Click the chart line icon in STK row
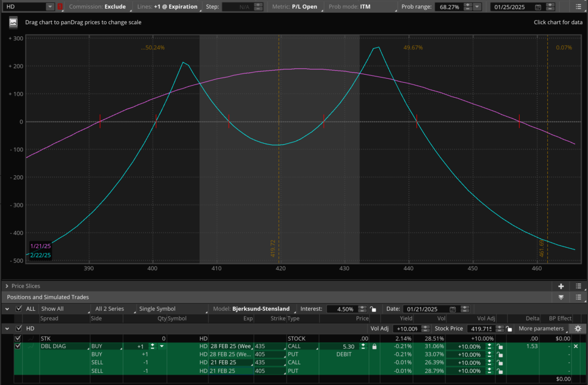This screenshot has width=588, height=385. [x=31, y=338]
